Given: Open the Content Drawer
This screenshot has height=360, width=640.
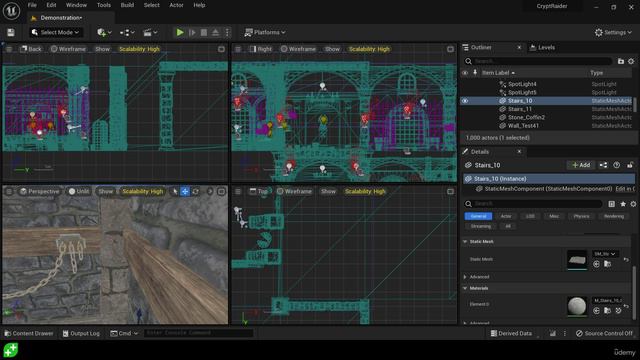Looking at the screenshot, I should [x=29, y=333].
